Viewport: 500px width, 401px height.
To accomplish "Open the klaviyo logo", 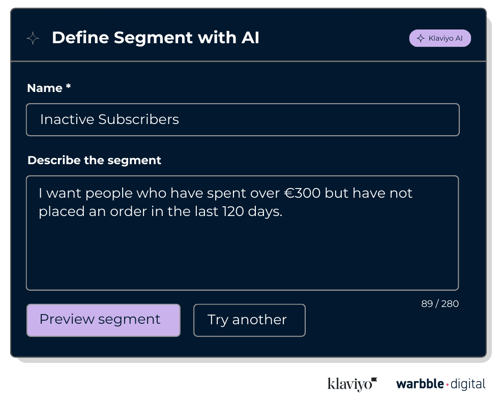I will [352, 384].
